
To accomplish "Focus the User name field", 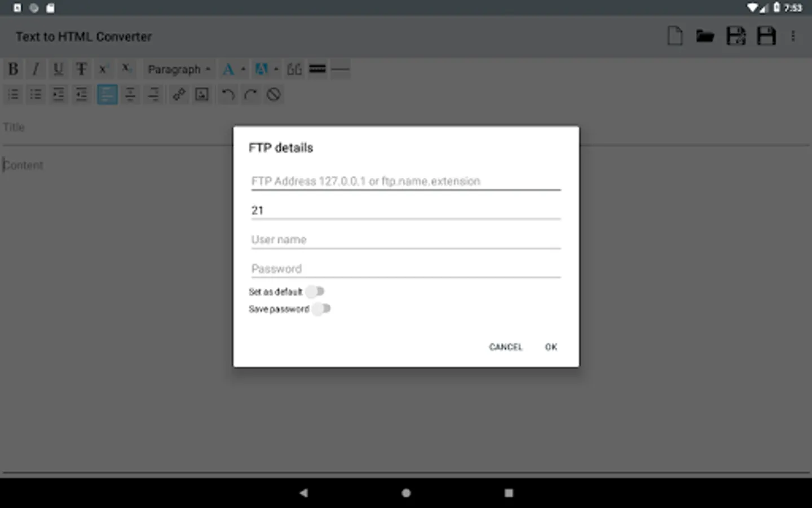I will (x=406, y=239).
